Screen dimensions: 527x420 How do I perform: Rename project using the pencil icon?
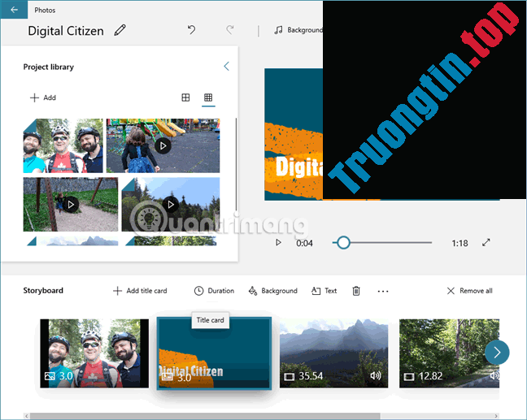[x=120, y=30]
